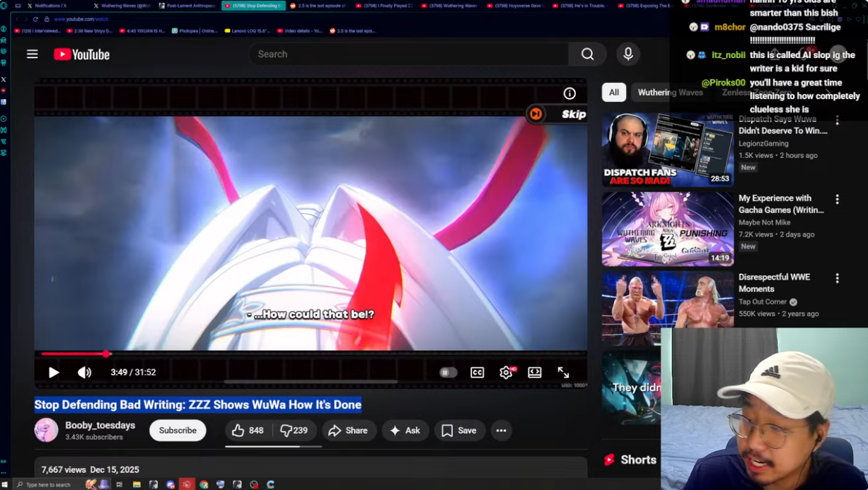Turn on closed captions CC
Screen dimensions: 868x490
click(x=478, y=372)
